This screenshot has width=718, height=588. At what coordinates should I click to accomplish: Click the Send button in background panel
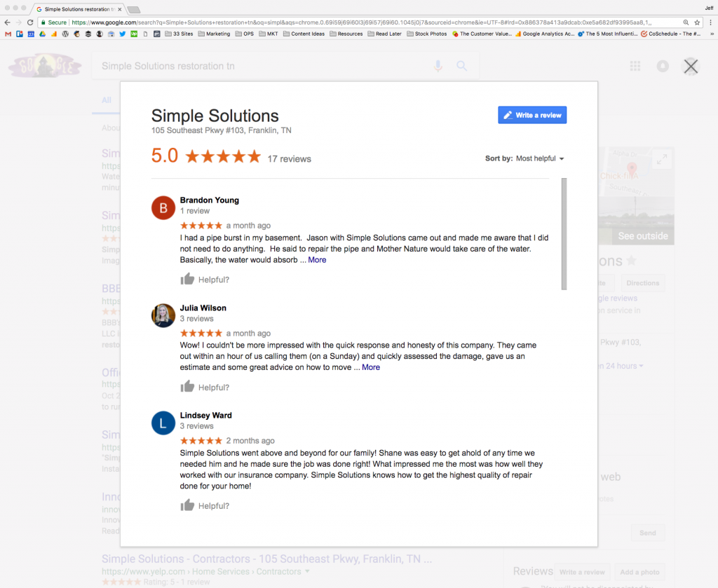coord(647,533)
